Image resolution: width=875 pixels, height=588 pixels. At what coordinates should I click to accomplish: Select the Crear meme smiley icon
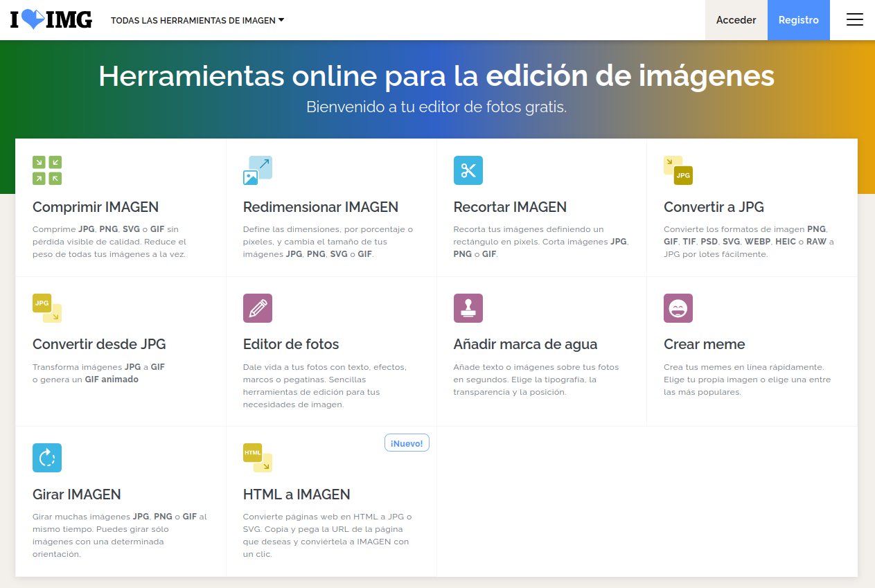[678, 308]
